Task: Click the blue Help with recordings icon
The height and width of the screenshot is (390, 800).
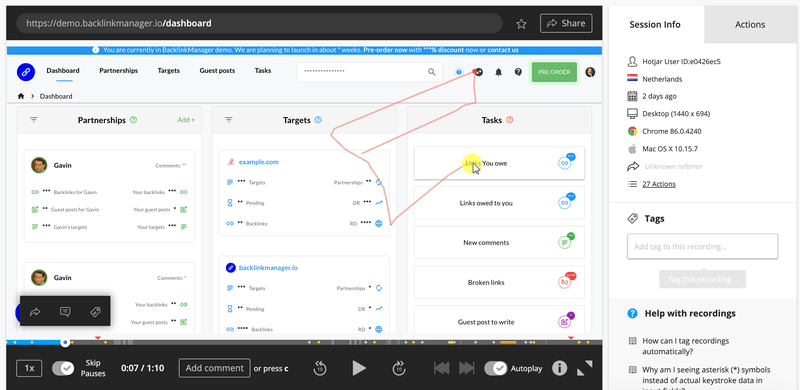Action: tap(632, 313)
